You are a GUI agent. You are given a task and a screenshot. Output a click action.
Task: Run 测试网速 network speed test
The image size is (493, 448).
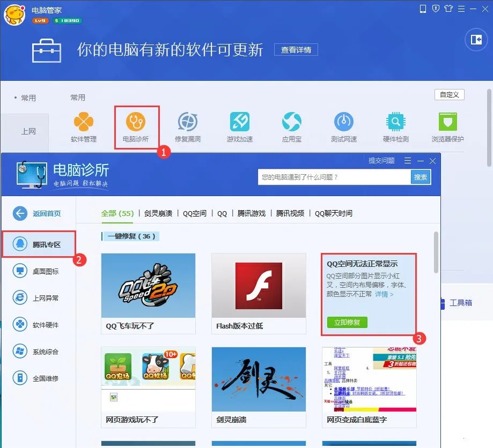tap(343, 124)
